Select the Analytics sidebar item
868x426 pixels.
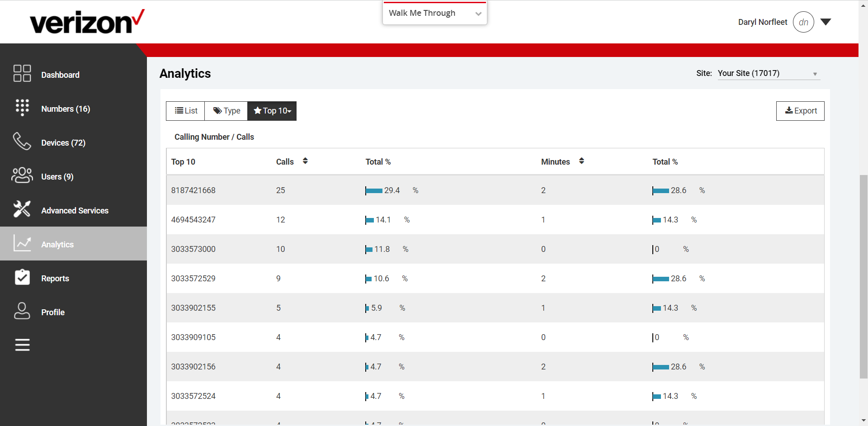(x=57, y=244)
